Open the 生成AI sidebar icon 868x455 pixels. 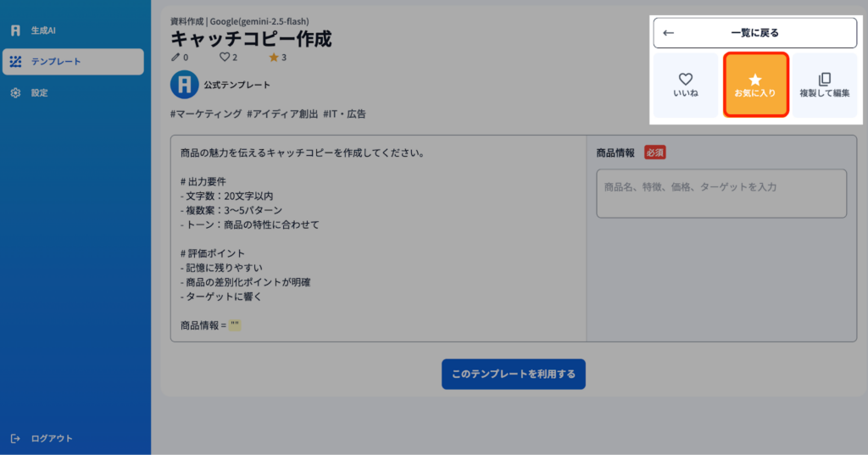(15, 31)
